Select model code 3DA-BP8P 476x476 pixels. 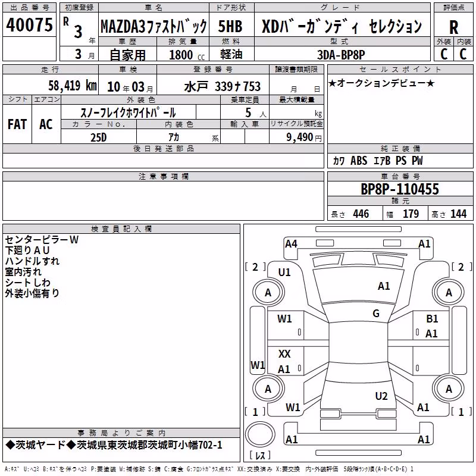click(341, 55)
